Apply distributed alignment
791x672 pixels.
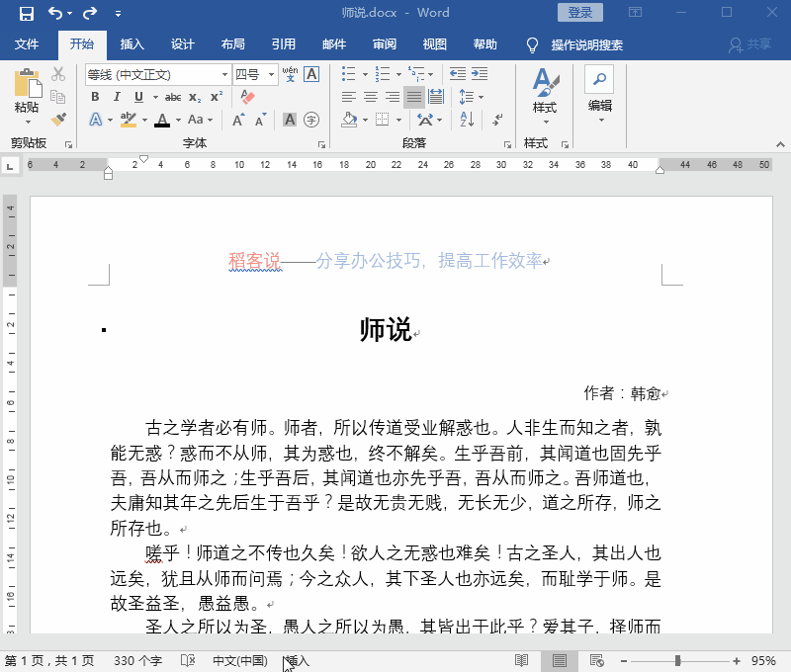point(436,97)
